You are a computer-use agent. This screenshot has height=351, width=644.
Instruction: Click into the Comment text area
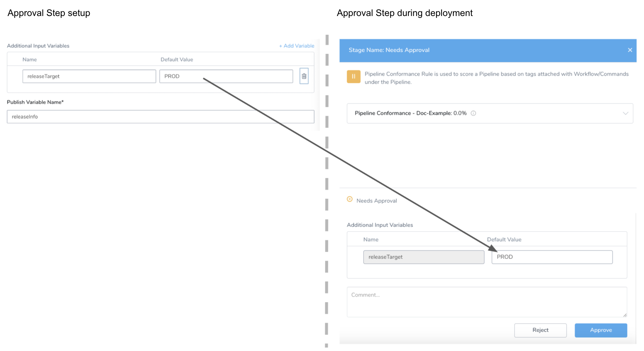[487, 302]
